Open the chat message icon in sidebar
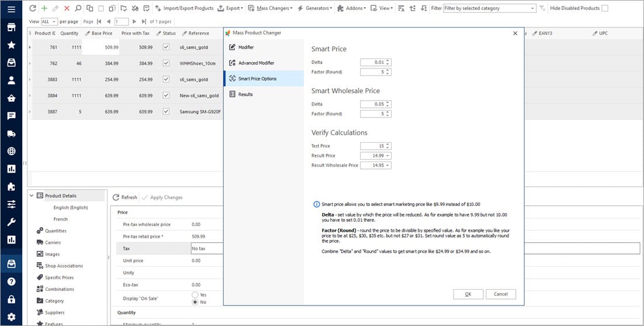Viewport: 644px width, 326px height. 12,116
